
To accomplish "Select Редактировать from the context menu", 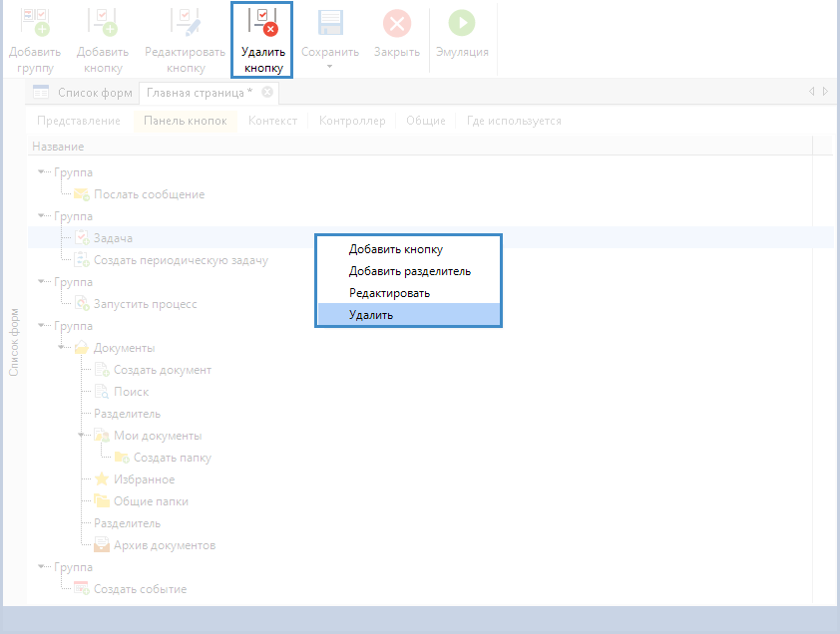I will pos(389,293).
